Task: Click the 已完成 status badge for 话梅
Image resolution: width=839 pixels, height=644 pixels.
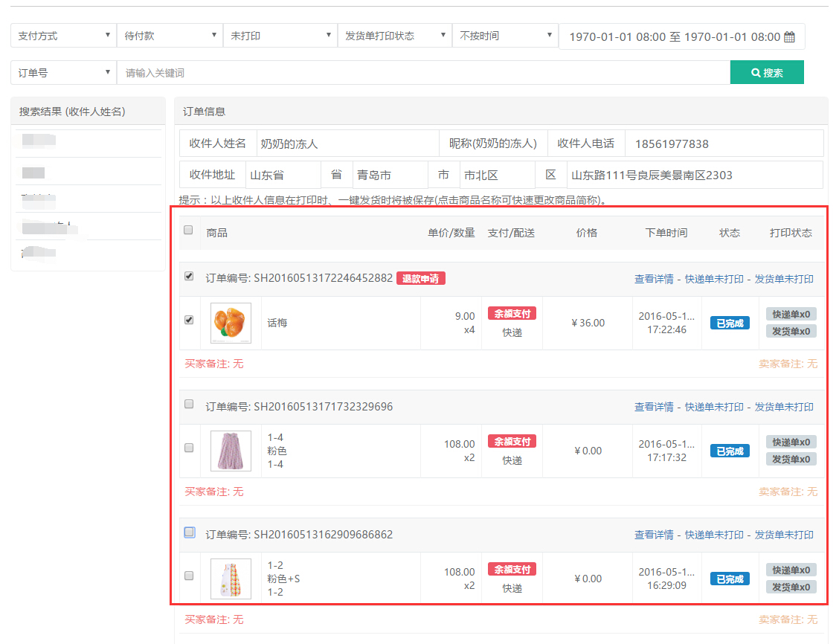Action: pos(730,323)
